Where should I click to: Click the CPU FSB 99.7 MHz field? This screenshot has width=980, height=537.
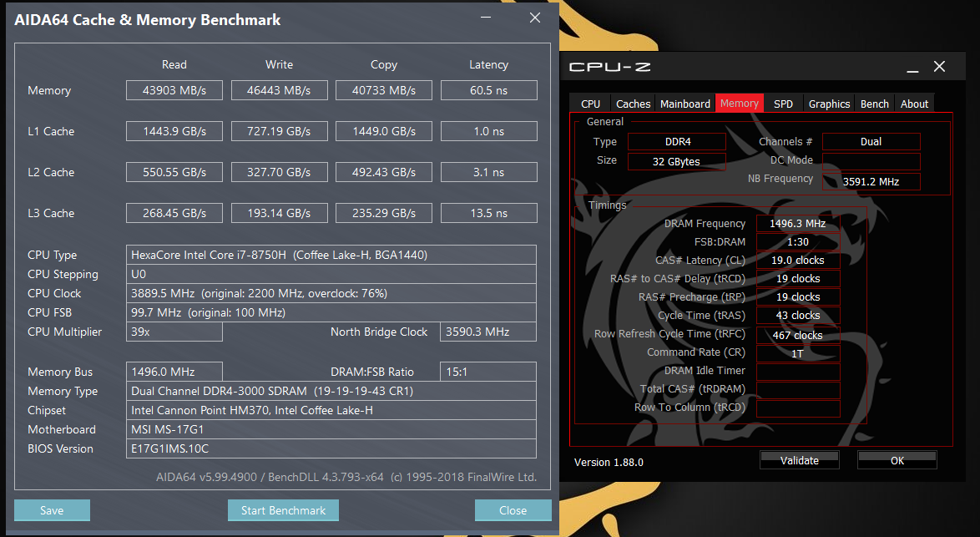tap(331, 312)
